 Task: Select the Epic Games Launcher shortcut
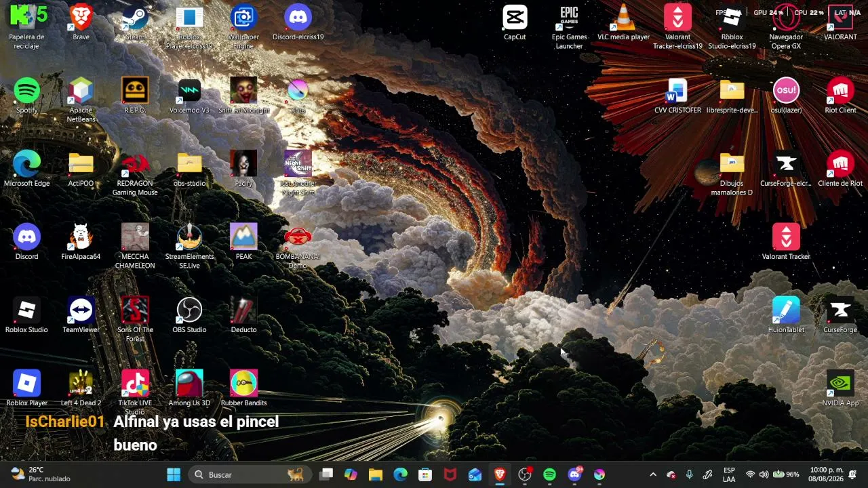[569, 27]
